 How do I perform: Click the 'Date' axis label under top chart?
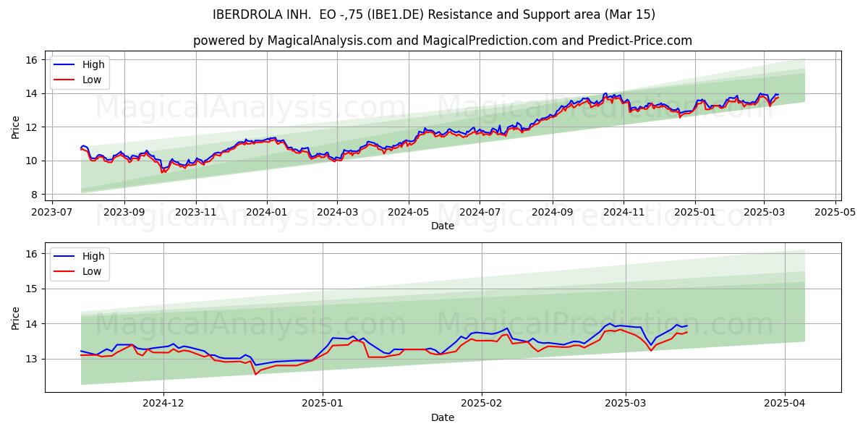tap(443, 226)
